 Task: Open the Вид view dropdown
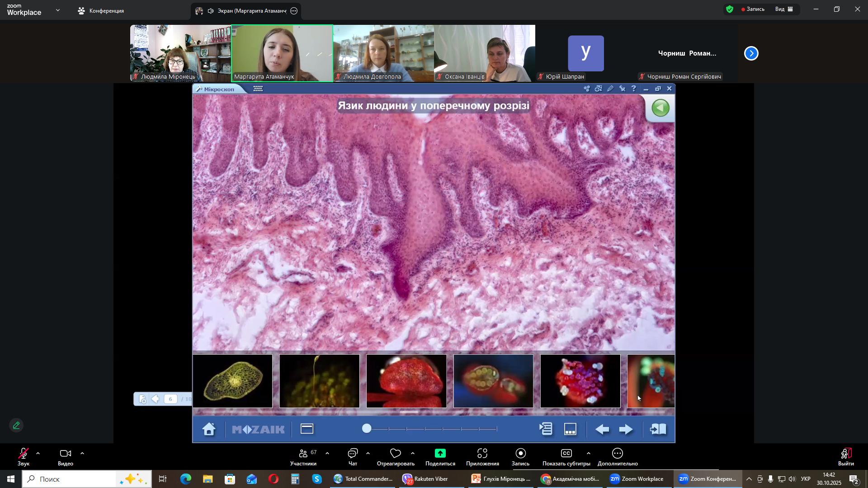click(x=784, y=9)
